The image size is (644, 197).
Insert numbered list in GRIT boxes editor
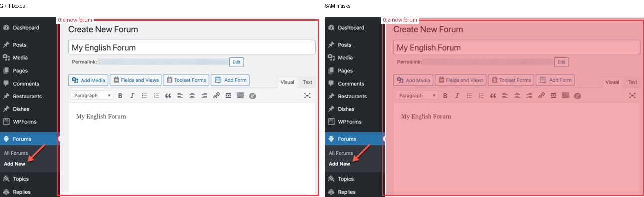coord(156,96)
